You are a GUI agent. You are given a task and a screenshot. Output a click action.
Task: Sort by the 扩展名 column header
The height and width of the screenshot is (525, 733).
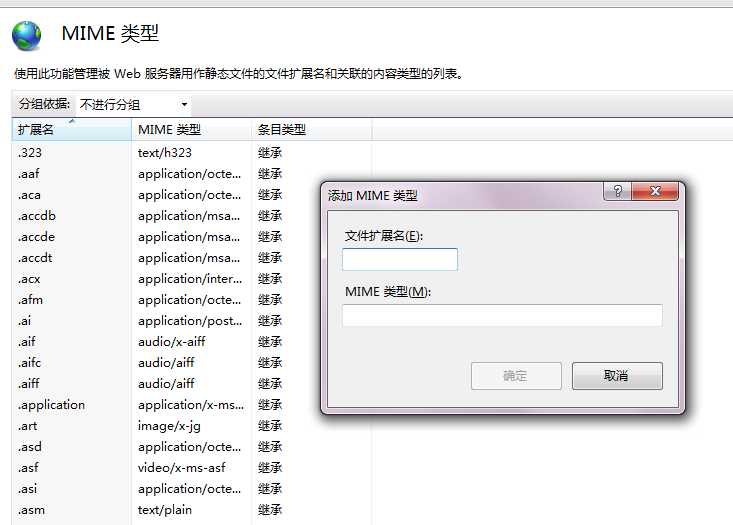[72, 129]
